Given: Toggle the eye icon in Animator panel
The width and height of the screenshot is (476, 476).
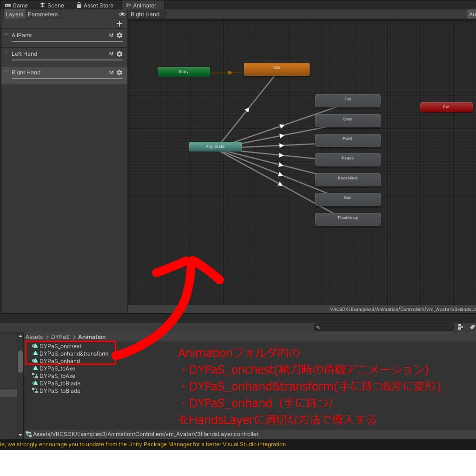Looking at the screenshot, I should coord(122,14).
